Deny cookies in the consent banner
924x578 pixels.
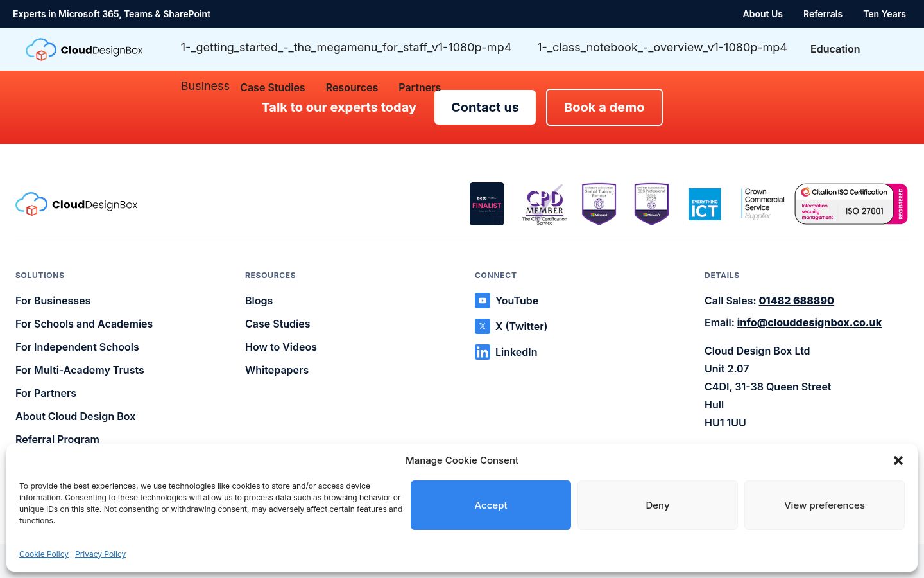pyautogui.click(x=658, y=505)
